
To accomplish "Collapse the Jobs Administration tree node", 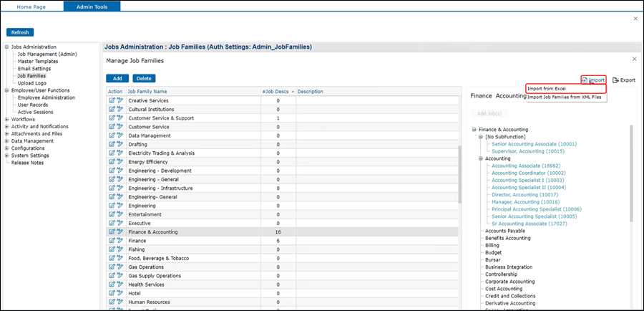I will pyautogui.click(x=6, y=47).
